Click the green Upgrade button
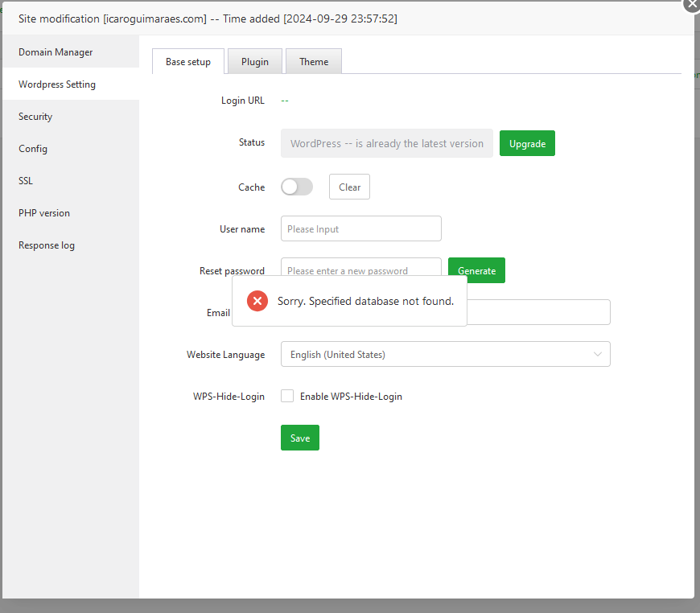The width and height of the screenshot is (700, 613). (x=527, y=143)
